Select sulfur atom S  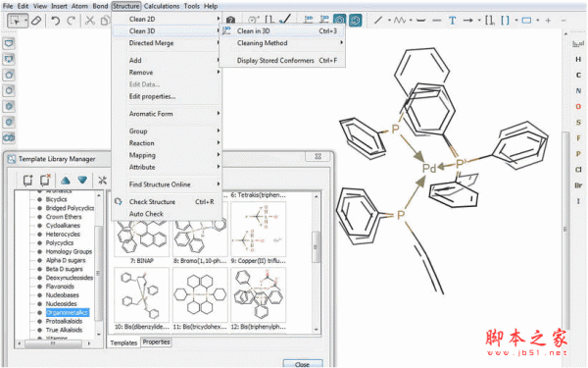click(578, 123)
